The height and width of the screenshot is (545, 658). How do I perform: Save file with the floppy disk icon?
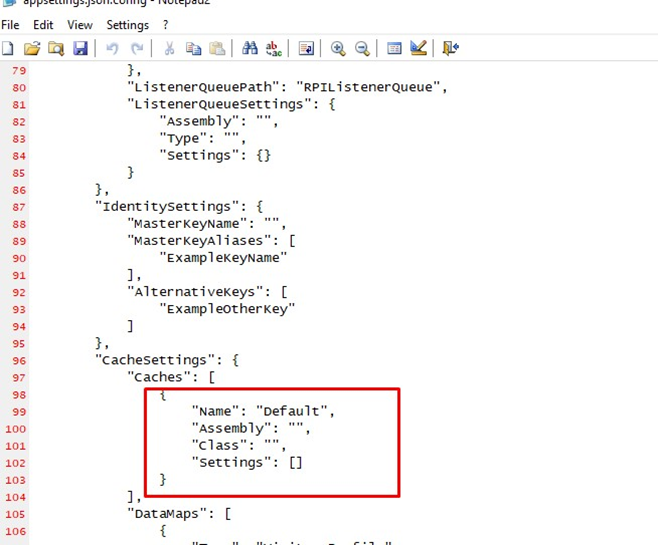point(80,48)
